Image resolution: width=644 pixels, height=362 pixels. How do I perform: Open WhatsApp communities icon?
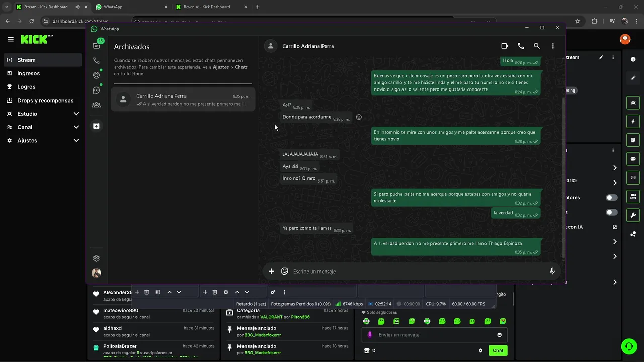(x=96, y=105)
